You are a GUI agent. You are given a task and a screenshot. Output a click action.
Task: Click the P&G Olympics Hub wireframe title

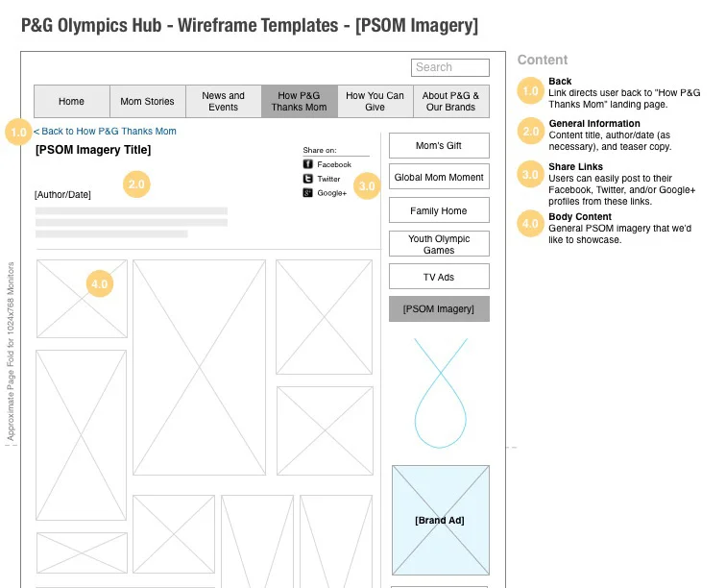250,25
